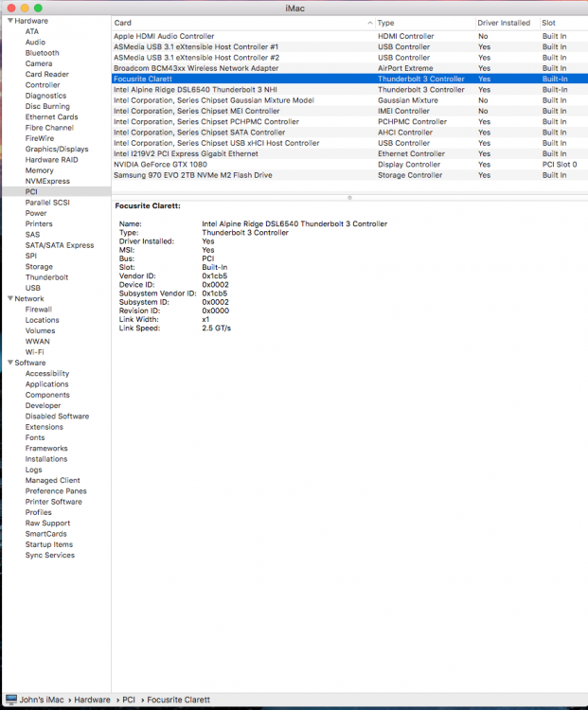Sort by the Driver Installed column header

(504, 23)
